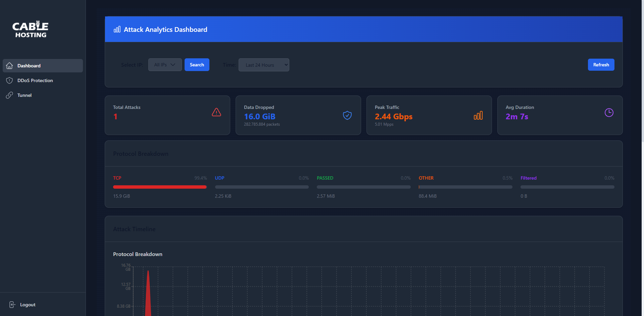Click the 2.25 KiB UDP value

223,196
